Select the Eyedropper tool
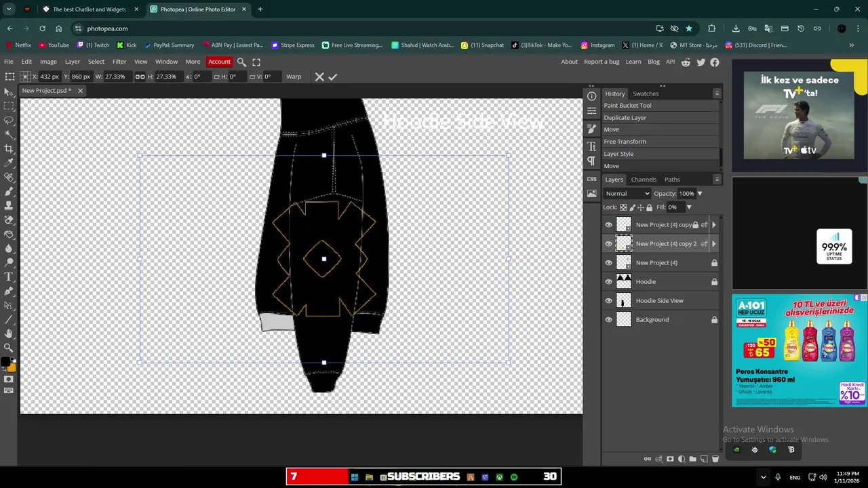The width and height of the screenshot is (868, 488). 9,163
